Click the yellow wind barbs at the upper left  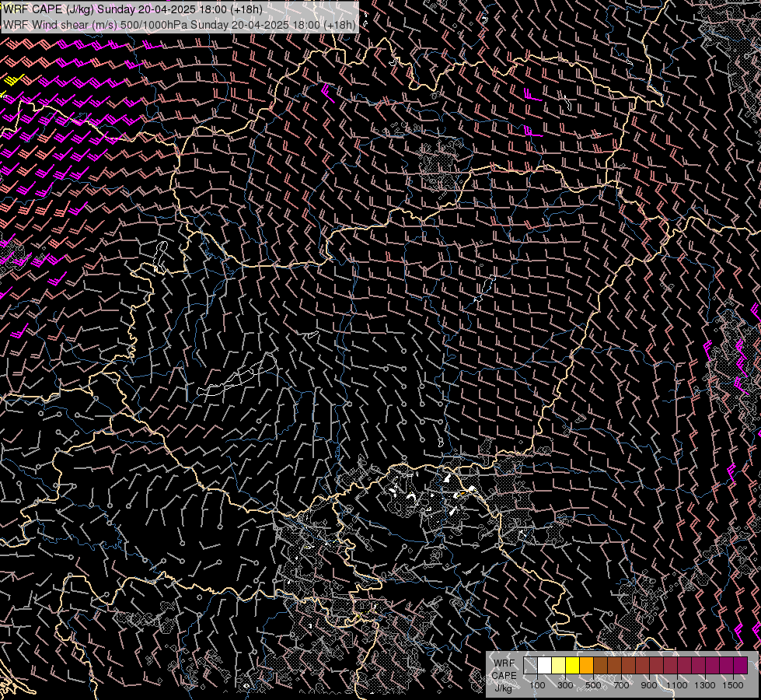point(12,81)
